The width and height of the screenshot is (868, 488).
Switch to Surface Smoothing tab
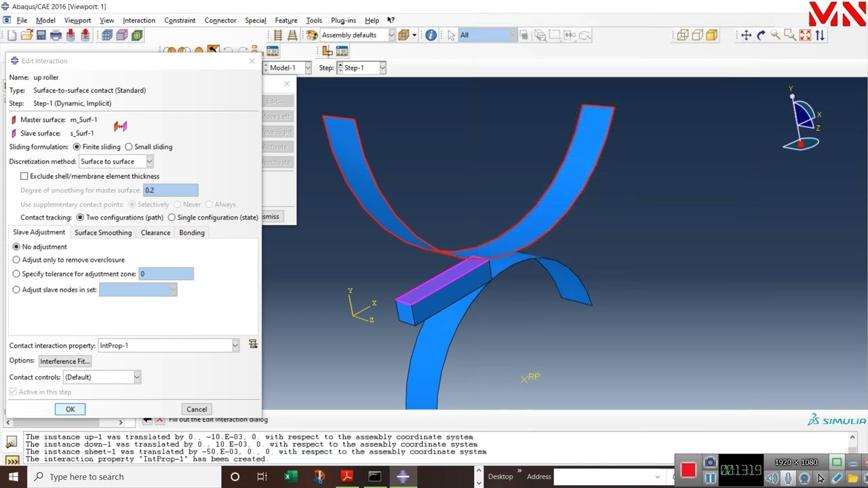click(103, 232)
